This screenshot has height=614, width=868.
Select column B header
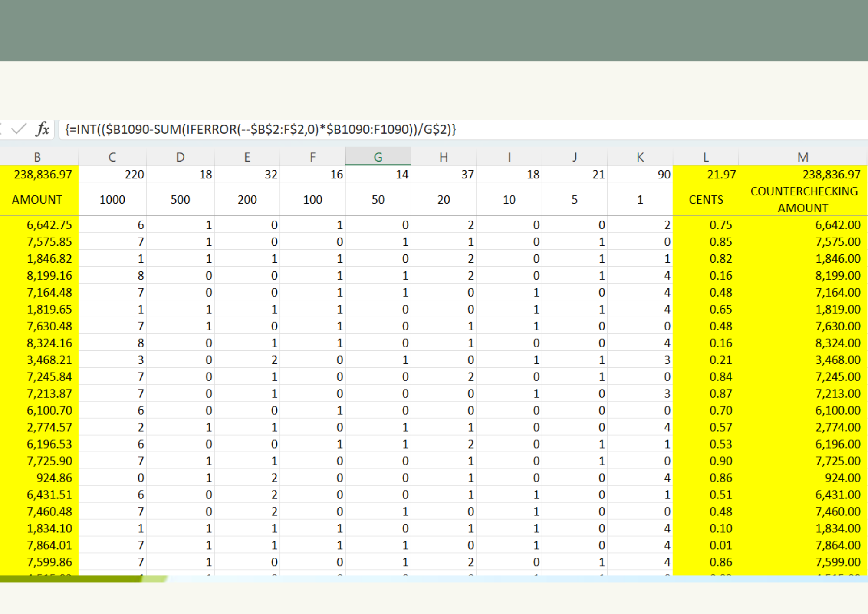pos(38,157)
